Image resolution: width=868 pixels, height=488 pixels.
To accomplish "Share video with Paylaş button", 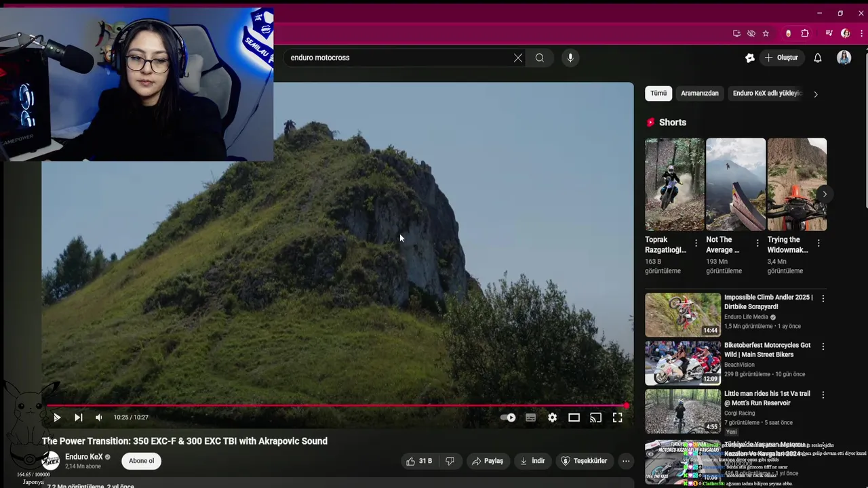I will [x=488, y=461].
